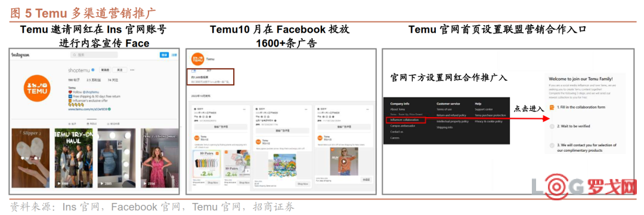Click the Instagram search field
644x215 pixels.
94,55
